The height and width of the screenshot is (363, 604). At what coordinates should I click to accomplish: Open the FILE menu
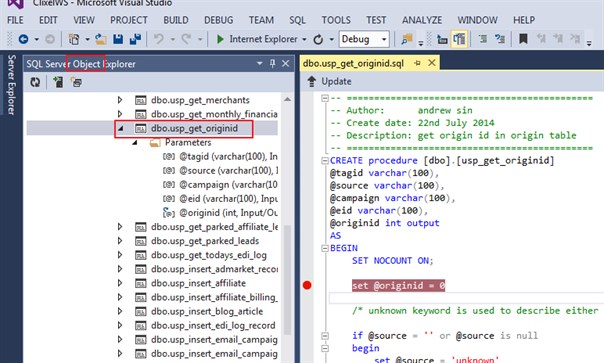pyautogui.click(x=15, y=20)
